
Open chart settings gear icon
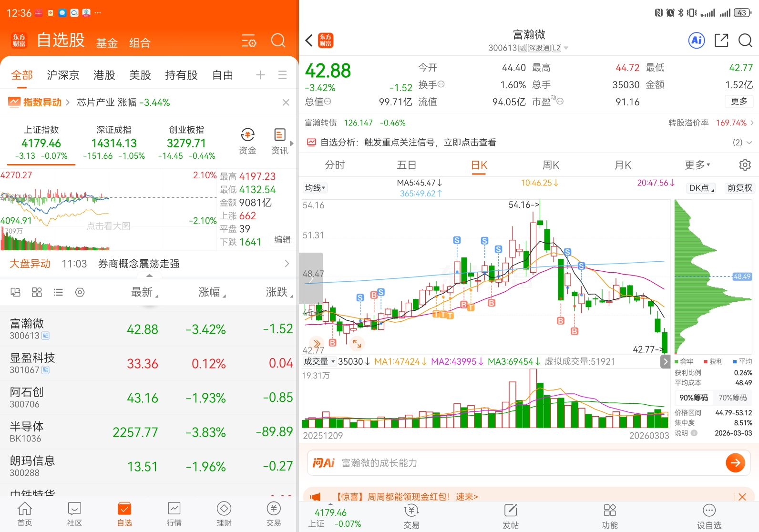coord(745,165)
